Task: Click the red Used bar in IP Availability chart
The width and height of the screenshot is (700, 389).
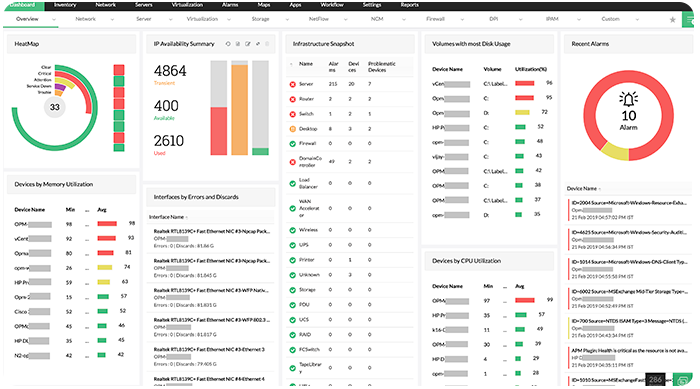Action: 219,131
